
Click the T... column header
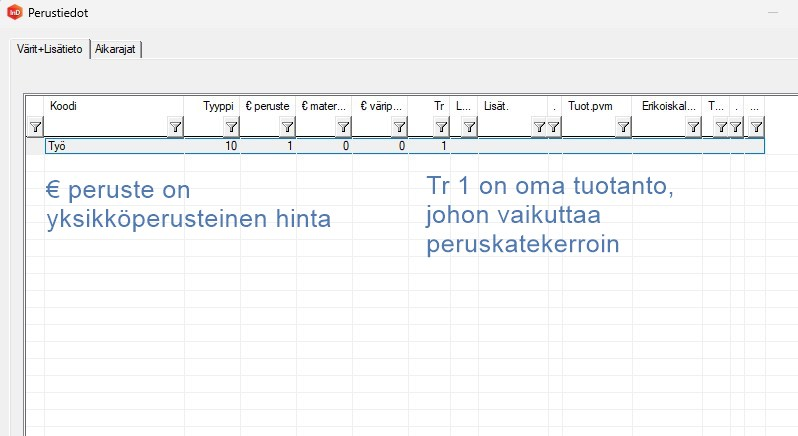coord(716,106)
